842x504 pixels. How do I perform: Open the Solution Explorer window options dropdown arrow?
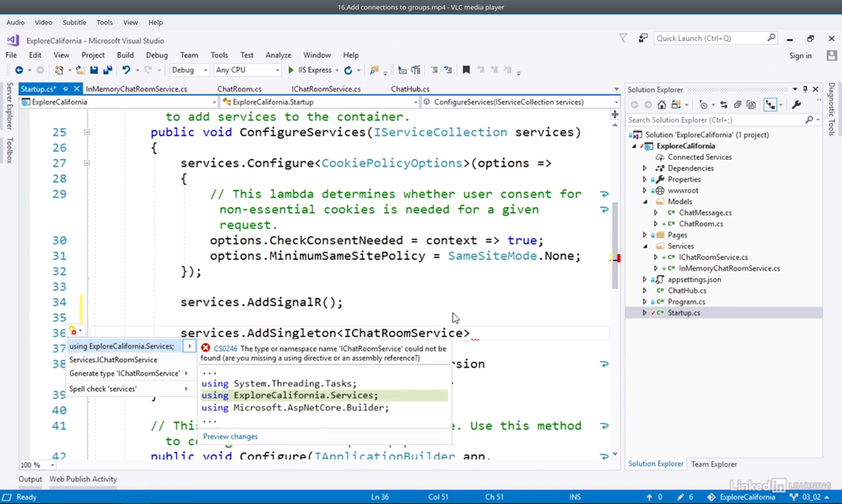click(795, 89)
